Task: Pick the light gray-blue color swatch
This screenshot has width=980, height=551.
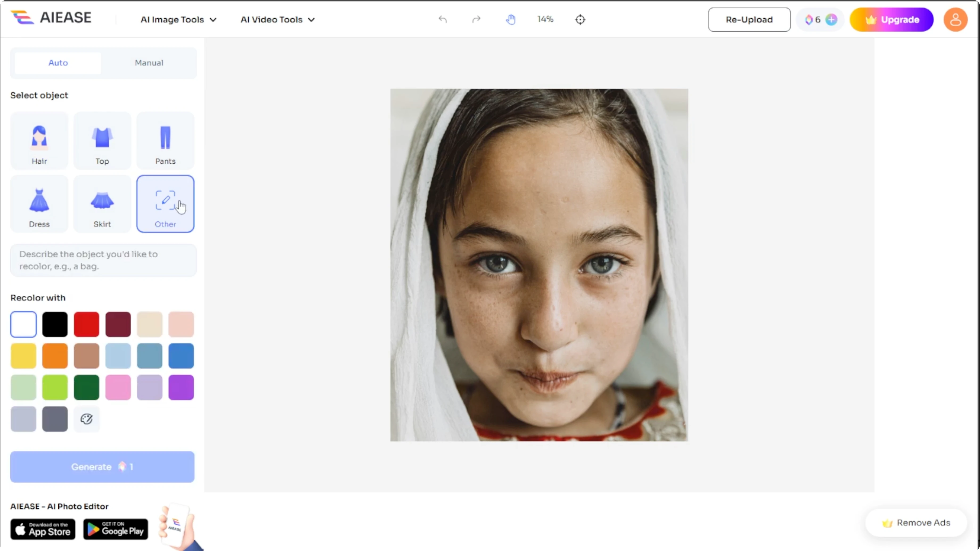Action: click(24, 419)
